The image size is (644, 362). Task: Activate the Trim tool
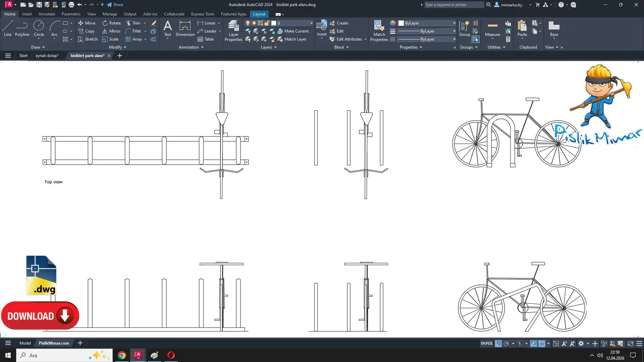[x=128, y=23]
